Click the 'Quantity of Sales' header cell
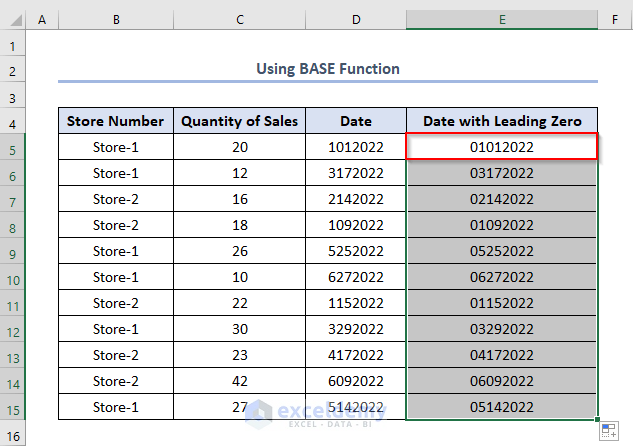 [239, 121]
